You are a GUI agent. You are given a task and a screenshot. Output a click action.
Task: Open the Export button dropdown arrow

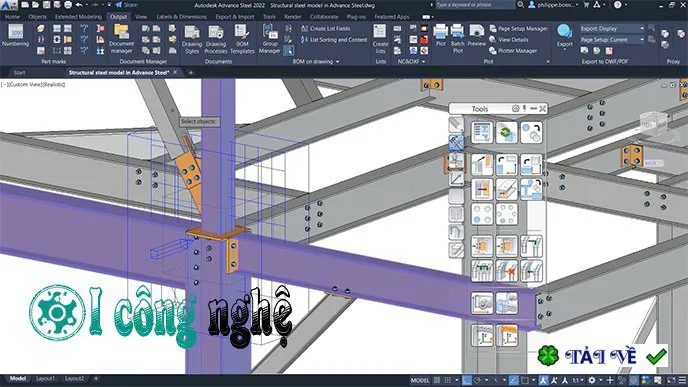coord(565,50)
